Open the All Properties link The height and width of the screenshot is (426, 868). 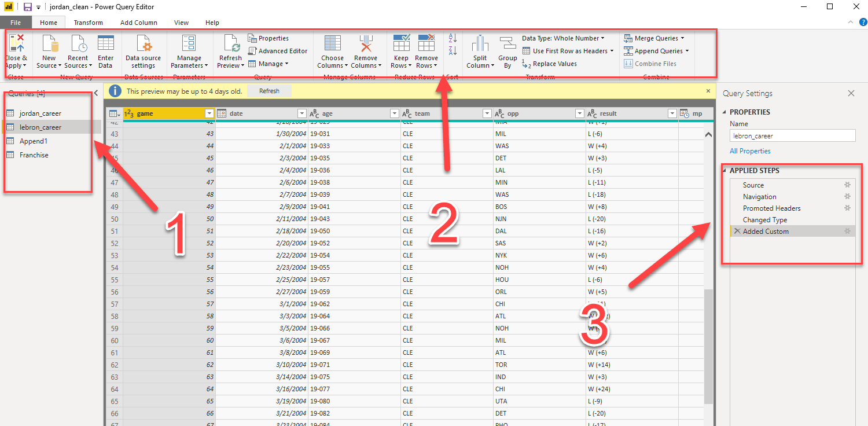coord(750,151)
